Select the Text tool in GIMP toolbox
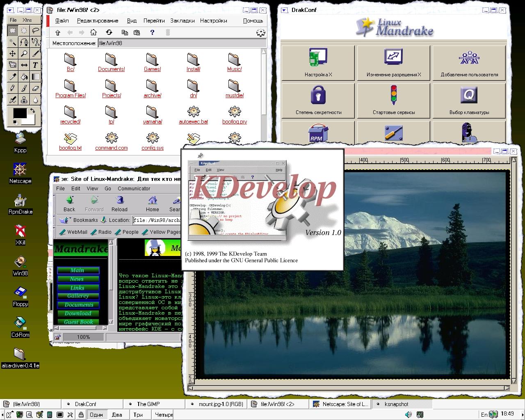 tap(35, 65)
